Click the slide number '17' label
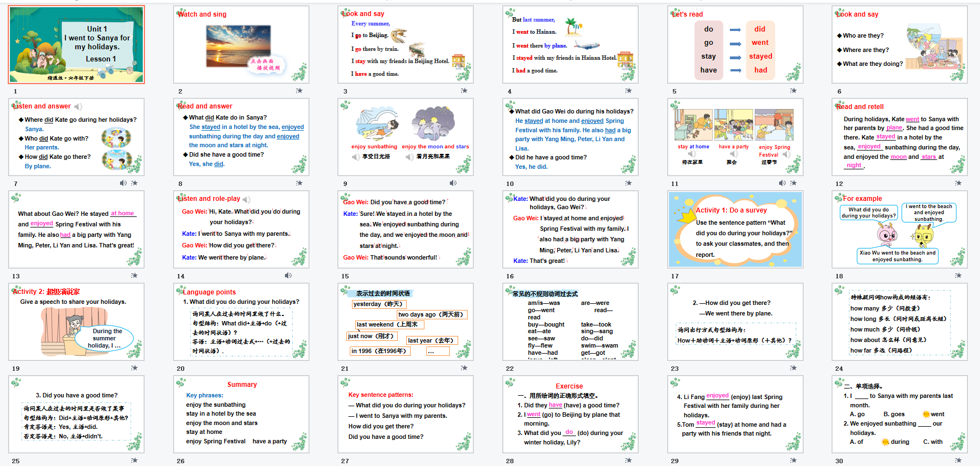 [x=675, y=276]
